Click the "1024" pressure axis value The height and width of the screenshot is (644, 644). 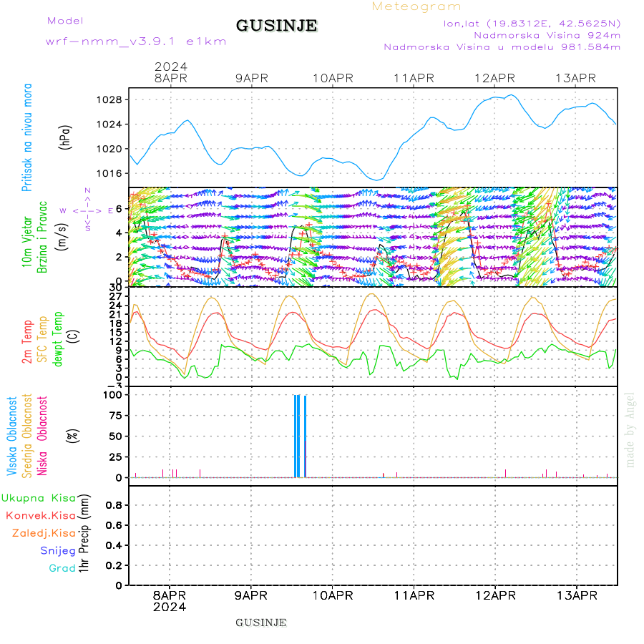(109, 125)
